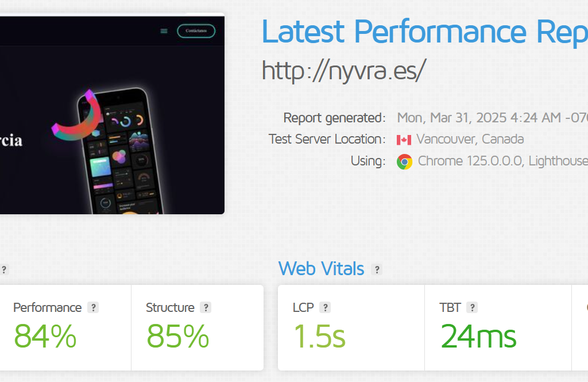Viewport: 588px width, 382px height.
Task: Click the LCP question mark icon
Action: click(325, 307)
